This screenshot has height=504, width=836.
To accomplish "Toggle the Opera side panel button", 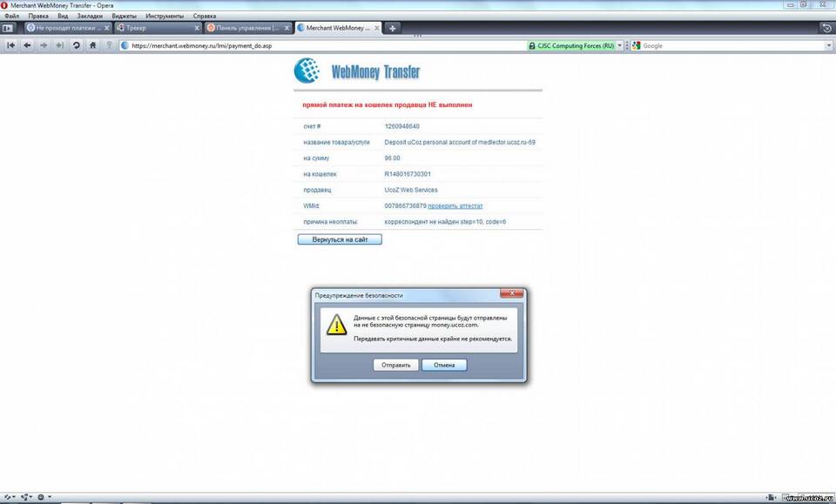I will click(x=8, y=28).
